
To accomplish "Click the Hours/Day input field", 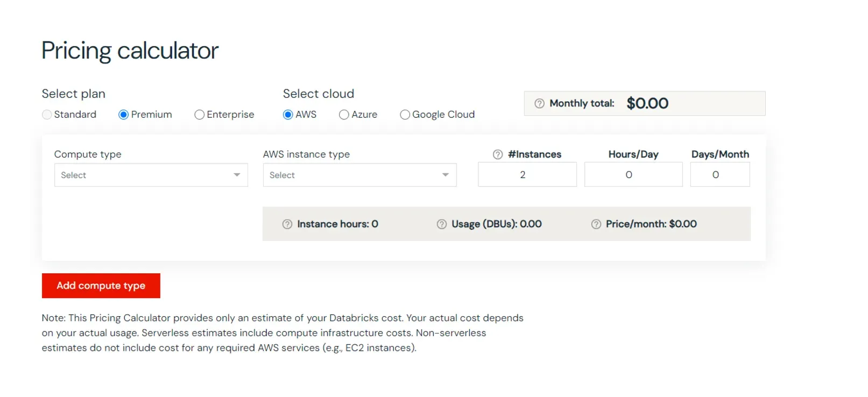I will [633, 175].
